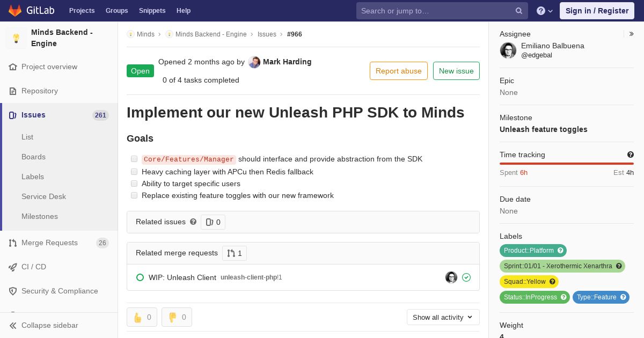This screenshot has height=338, width=644.
Task: Click the GitLab fox logo
Action: point(15,10)
